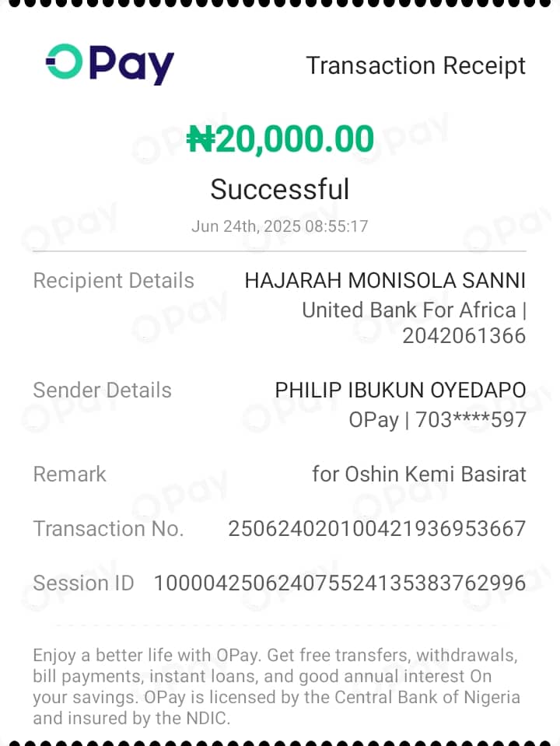This screenshot has width=560, height=746.
Task: Click the Transaction No. label
Action: [108, 528]
